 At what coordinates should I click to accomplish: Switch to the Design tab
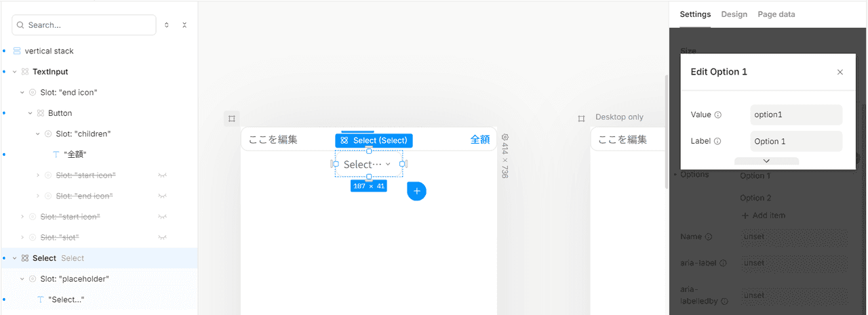pos(734,14)
